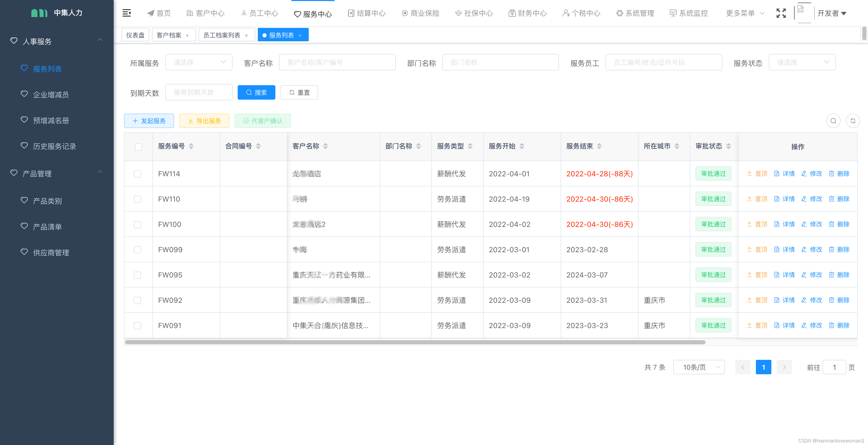Select checkbox for row FW091
Screen dimensions: 868x445
click(x=137, y=325)
